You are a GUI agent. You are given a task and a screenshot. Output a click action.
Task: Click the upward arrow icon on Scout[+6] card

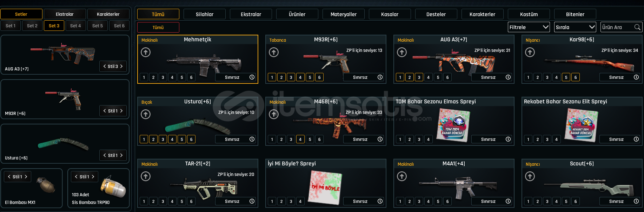[530, 176]
